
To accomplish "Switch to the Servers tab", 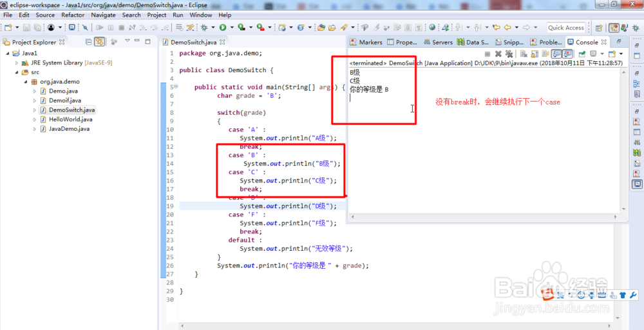I will coord(438,42).
